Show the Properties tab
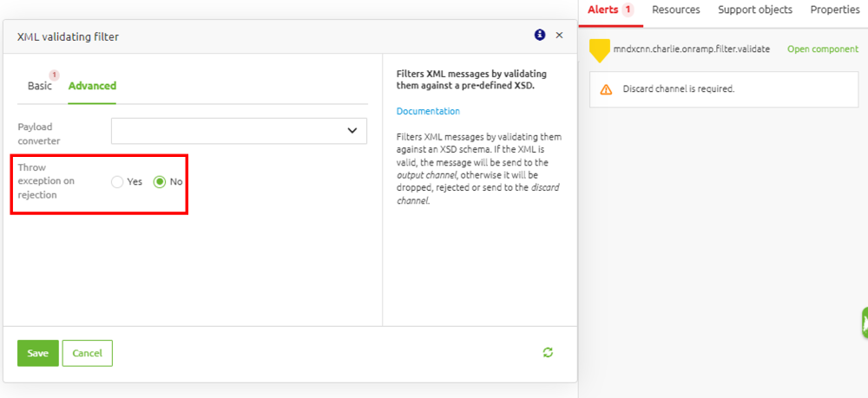Viewport: 868px width, 398px height. pos(834,10)
